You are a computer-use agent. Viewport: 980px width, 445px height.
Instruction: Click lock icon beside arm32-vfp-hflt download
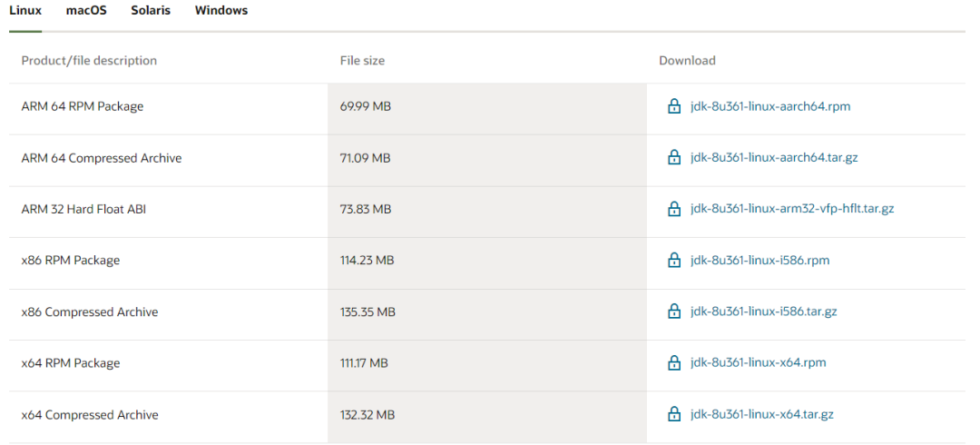[674, 209]
